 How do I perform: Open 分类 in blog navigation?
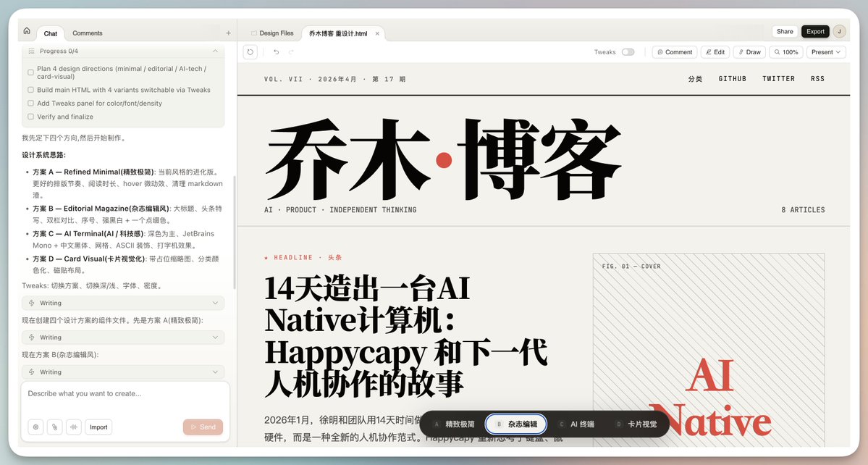695,79
